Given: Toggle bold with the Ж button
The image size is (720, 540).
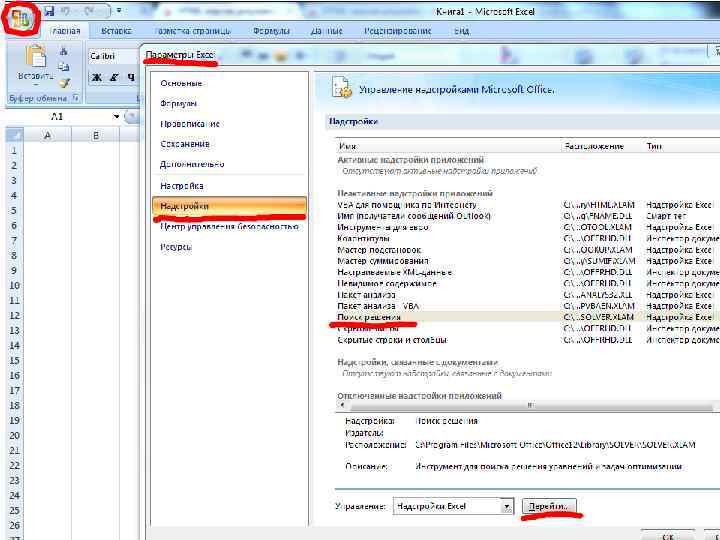Looking at the screenshot, I should pos(97,77).
